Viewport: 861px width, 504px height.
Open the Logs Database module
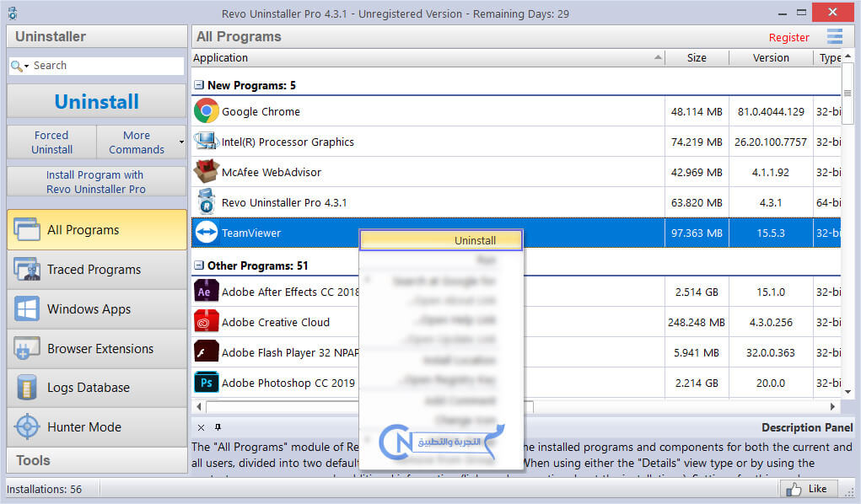(x=97, y=387)
